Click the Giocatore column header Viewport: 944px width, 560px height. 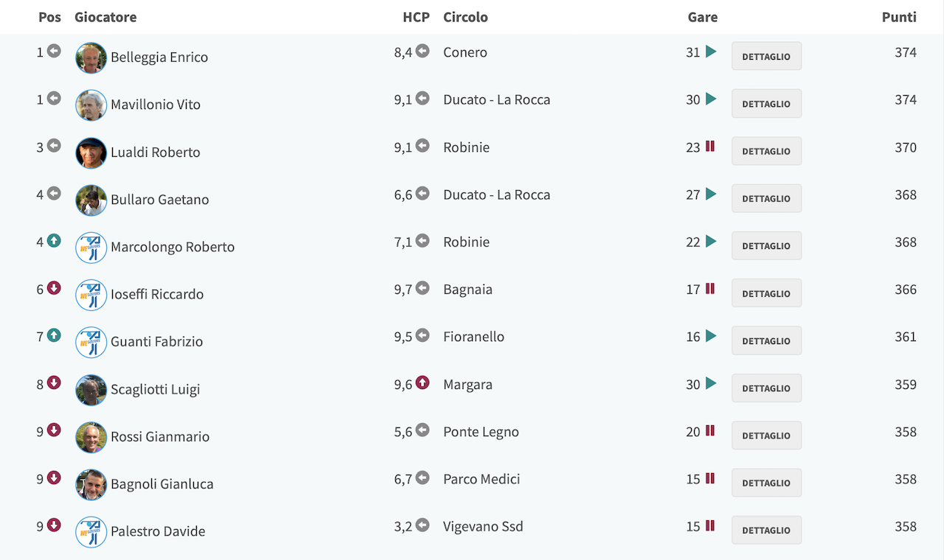[105, 17]
